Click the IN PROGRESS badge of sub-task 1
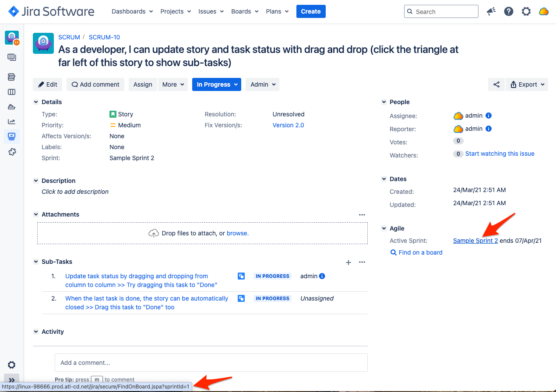Screen dimensions: 556x392 tap(273, 276)
